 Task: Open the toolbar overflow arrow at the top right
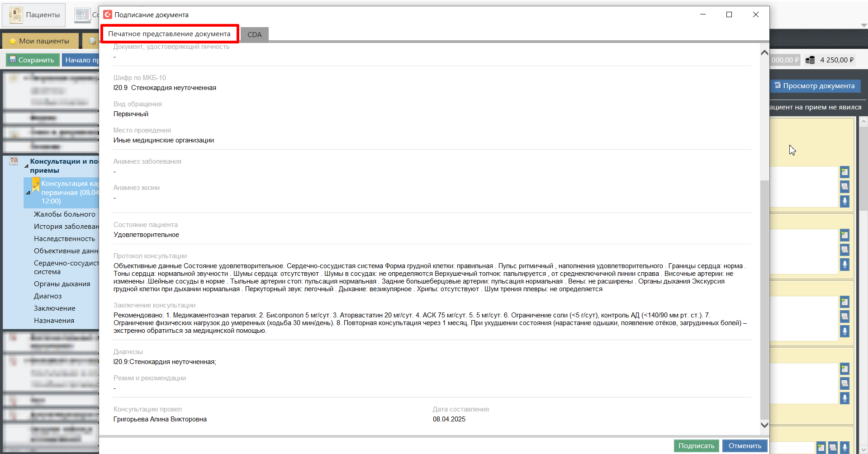[863, 25]
